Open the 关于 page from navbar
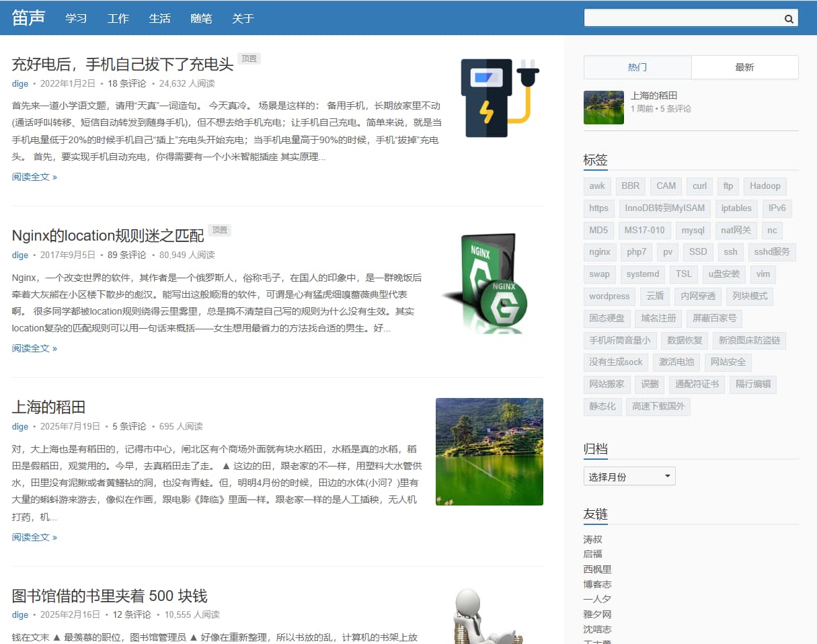Viewport: 817px width, 644px height. (x=243, y=18)
